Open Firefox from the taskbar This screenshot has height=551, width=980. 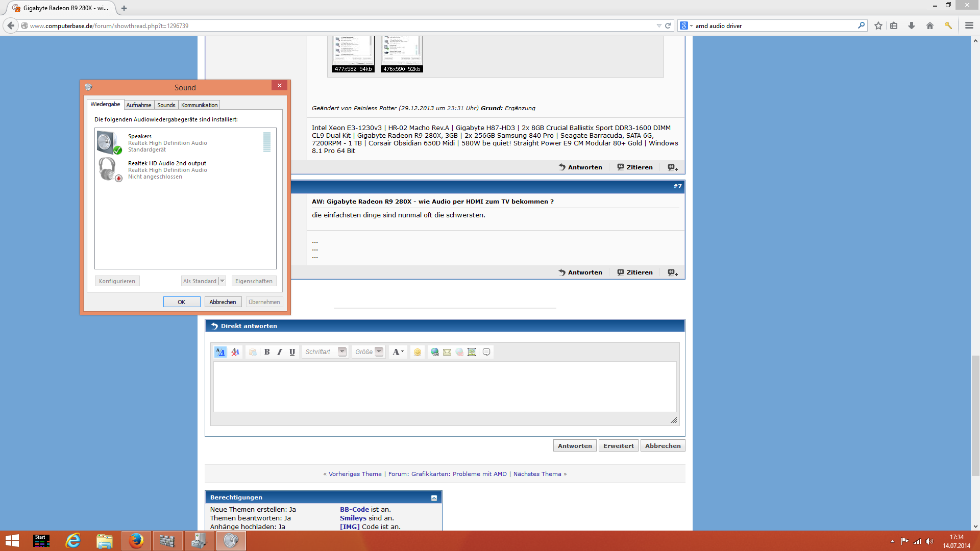[136, 541]
